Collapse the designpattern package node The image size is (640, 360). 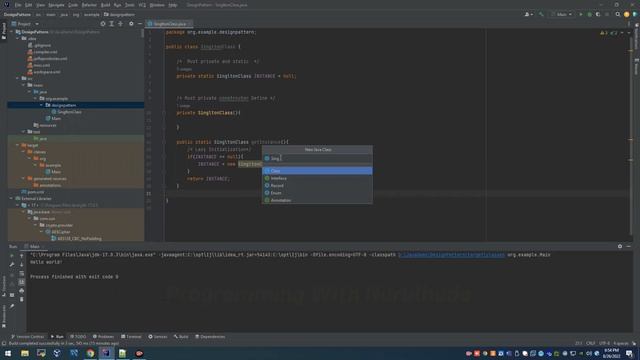pos(41,105)
